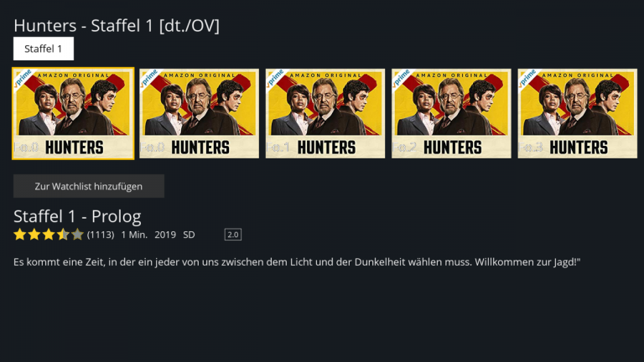Click the SD quality label
This screenshot has width=644, height=362.
click(189, 235)
